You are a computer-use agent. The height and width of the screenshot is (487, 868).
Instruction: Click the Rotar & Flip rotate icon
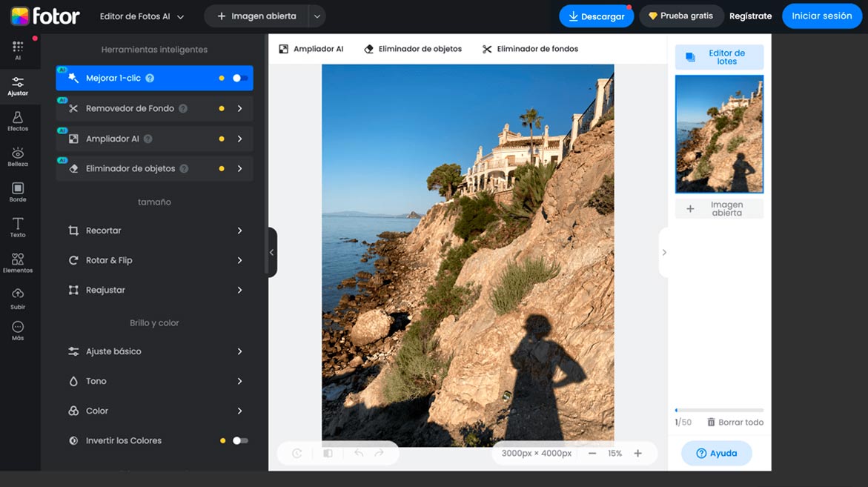point(73,260)
